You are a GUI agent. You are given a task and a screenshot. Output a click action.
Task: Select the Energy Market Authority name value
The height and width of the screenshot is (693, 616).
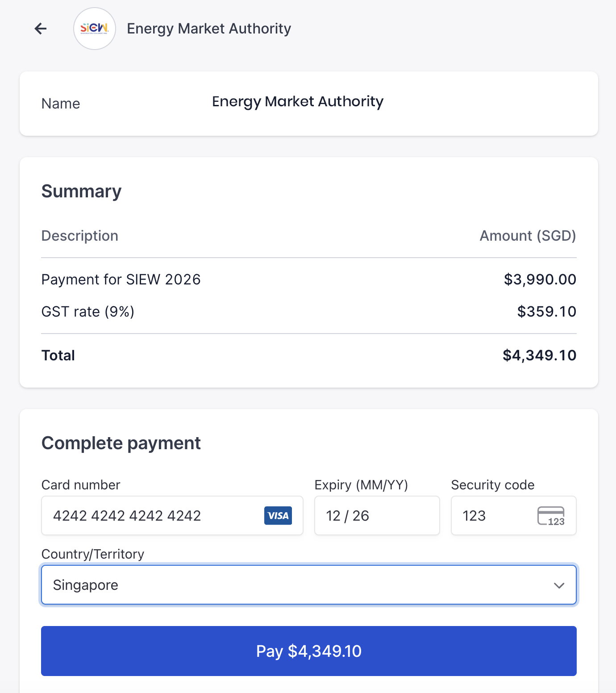tap(298, 102)
